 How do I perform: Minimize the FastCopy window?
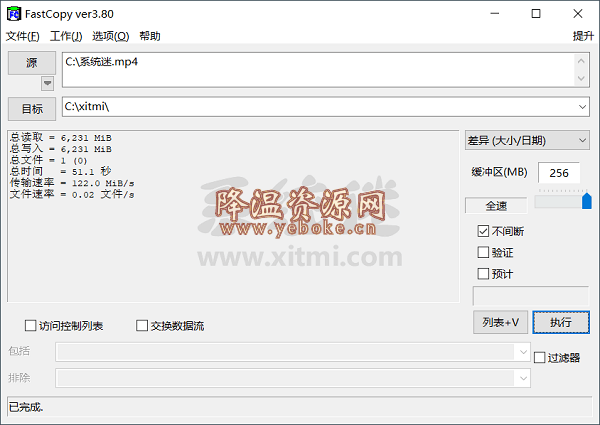point(495,14)
